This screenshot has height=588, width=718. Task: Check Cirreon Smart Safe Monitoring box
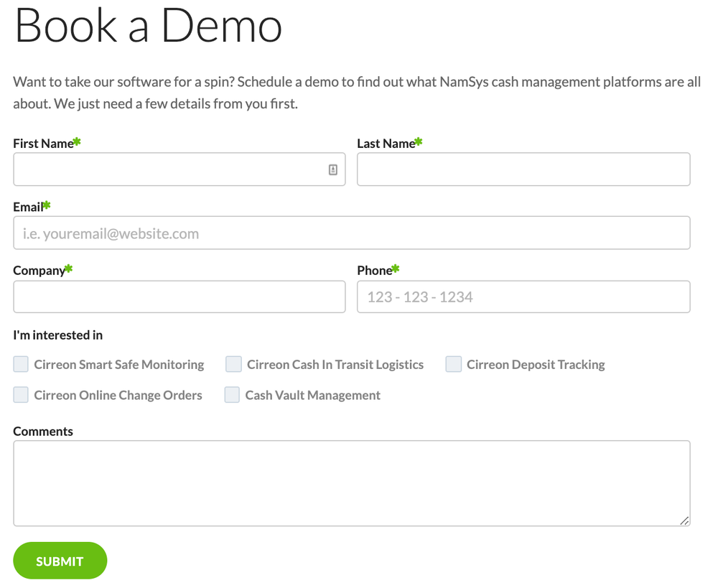click(x=21, y=365)
